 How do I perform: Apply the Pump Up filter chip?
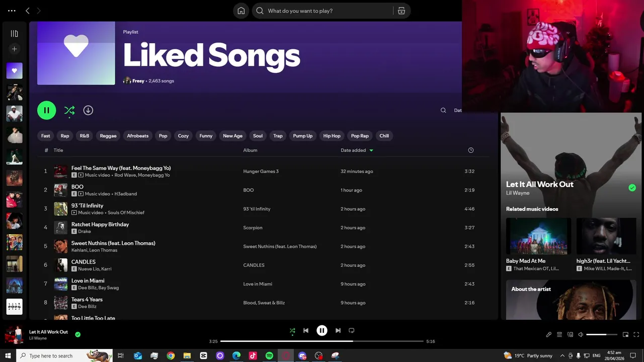coord(303,136)
